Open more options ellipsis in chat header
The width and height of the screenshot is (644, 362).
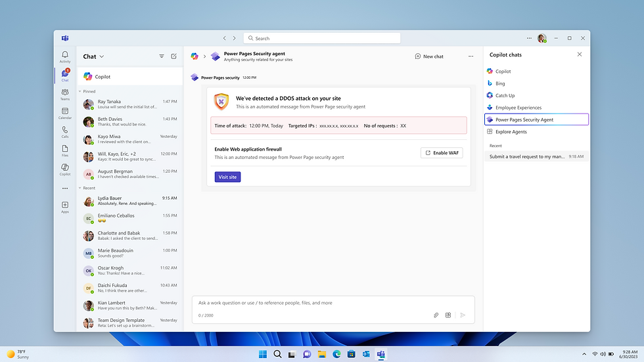(x=471, y=57)
